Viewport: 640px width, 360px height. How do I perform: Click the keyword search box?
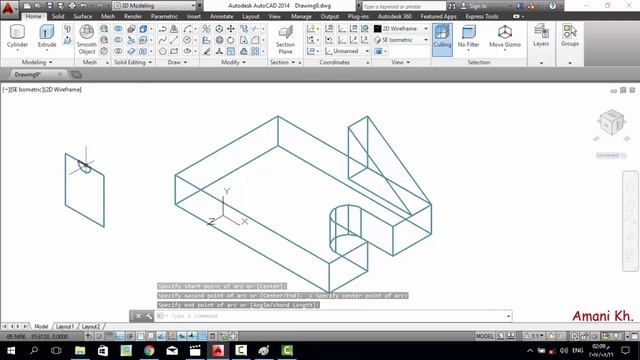(403, 6)
